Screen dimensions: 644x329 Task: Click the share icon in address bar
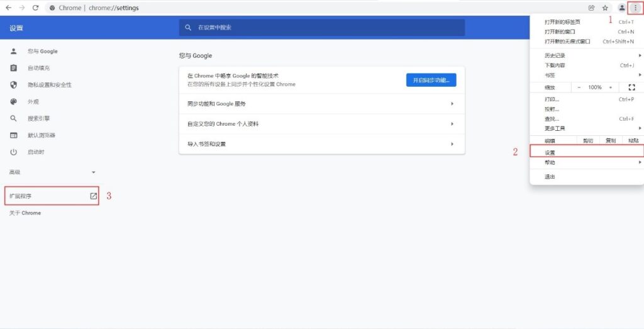click(591, 8)
